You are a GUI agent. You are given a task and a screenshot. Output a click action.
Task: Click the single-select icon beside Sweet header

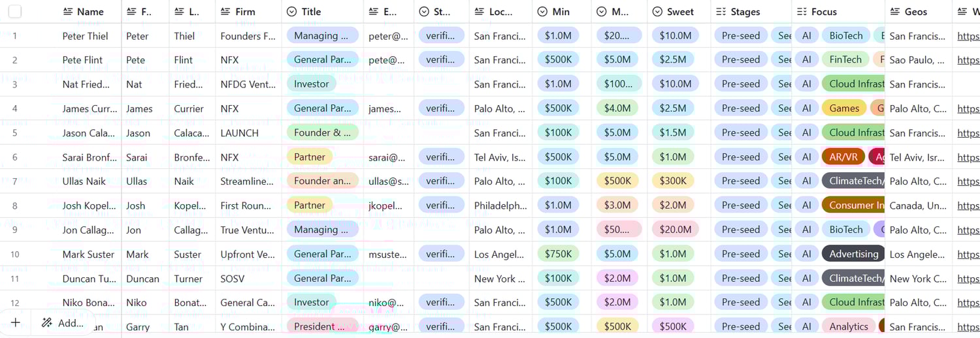[x=657, y=12]
